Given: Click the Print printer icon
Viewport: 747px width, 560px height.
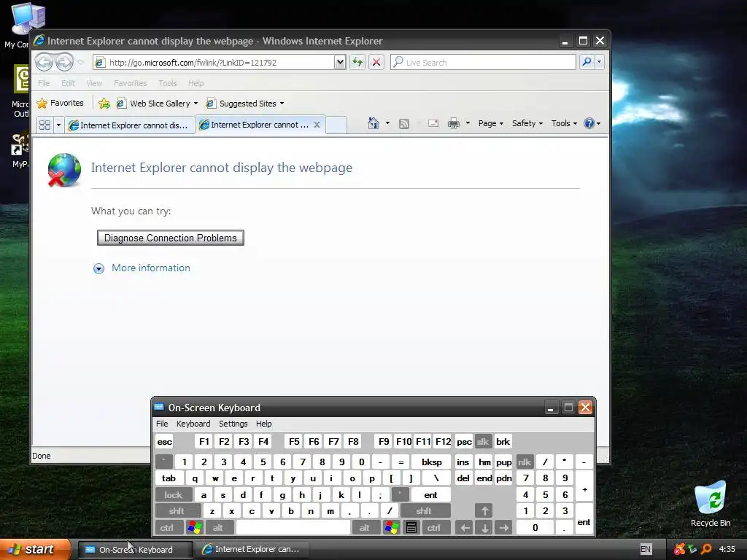Looking at the screenshot, I should coord(454,123).
